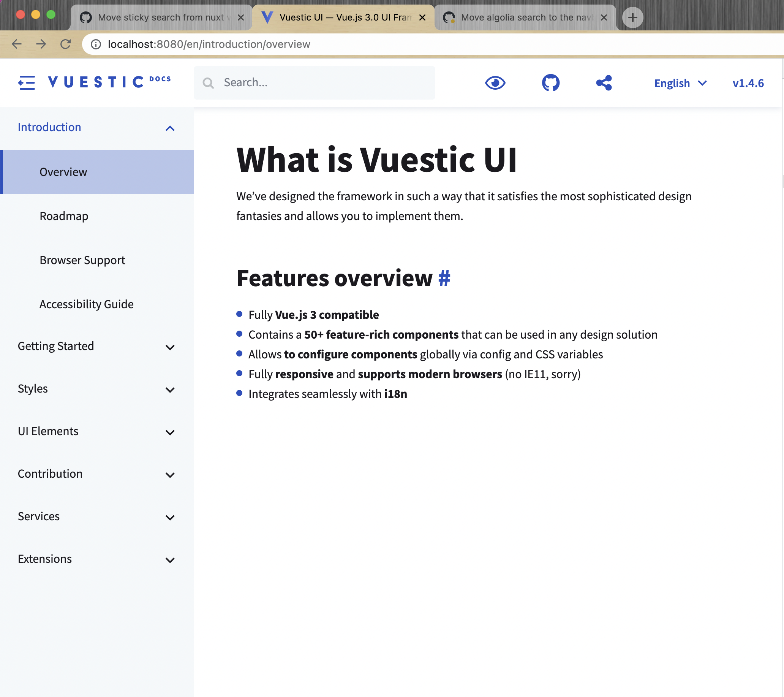Click the search magnifier icon
The image size is (784, 697).
pos(208,83)
